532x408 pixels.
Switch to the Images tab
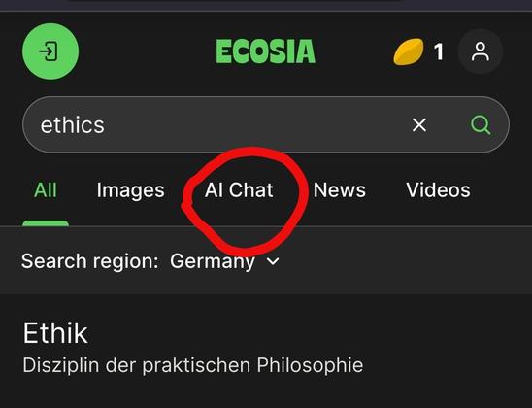tap(131, 190)
